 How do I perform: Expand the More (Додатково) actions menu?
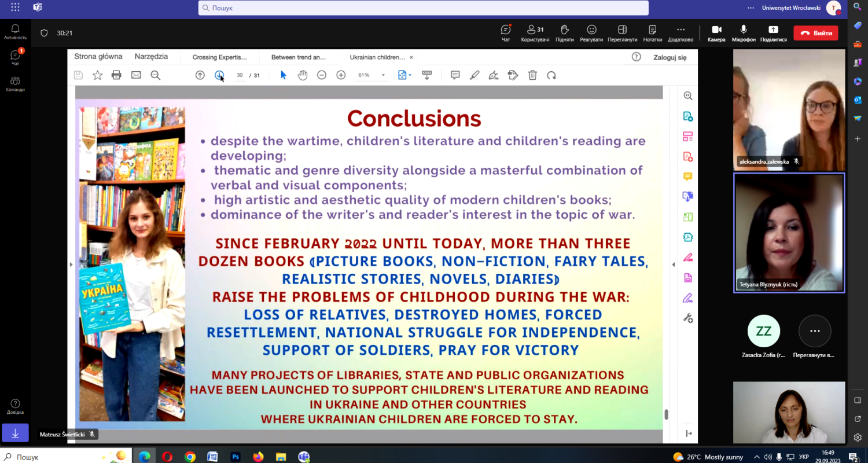point(681,30)
